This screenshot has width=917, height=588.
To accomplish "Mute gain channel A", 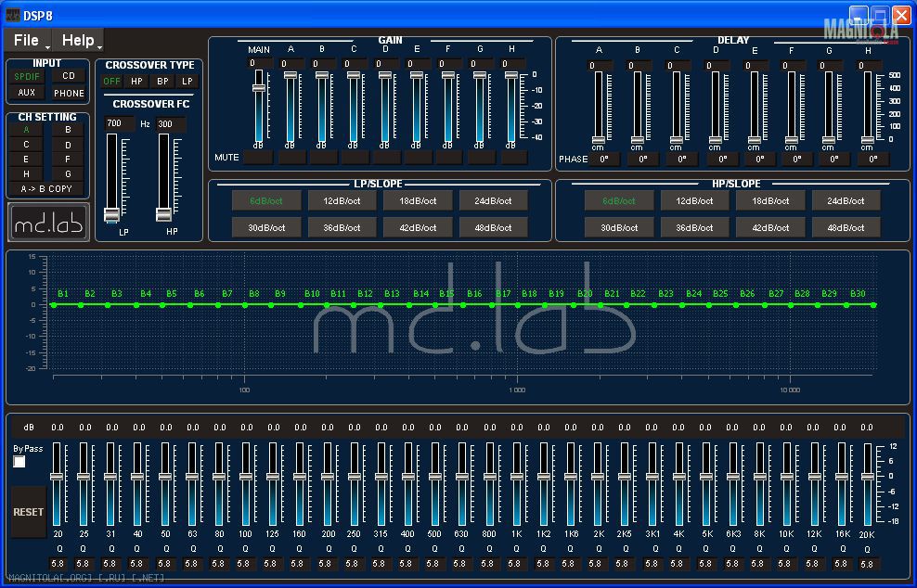I will coord(291,158).
